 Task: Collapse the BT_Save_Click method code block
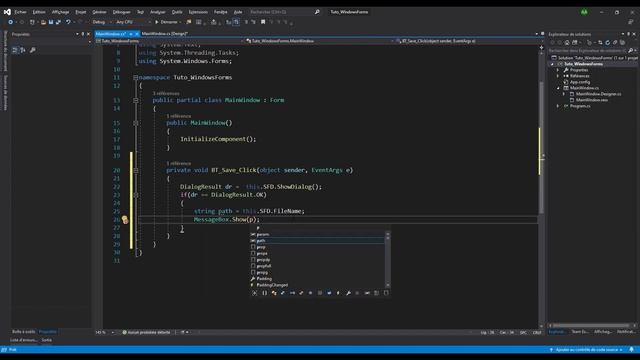(136, 170)
